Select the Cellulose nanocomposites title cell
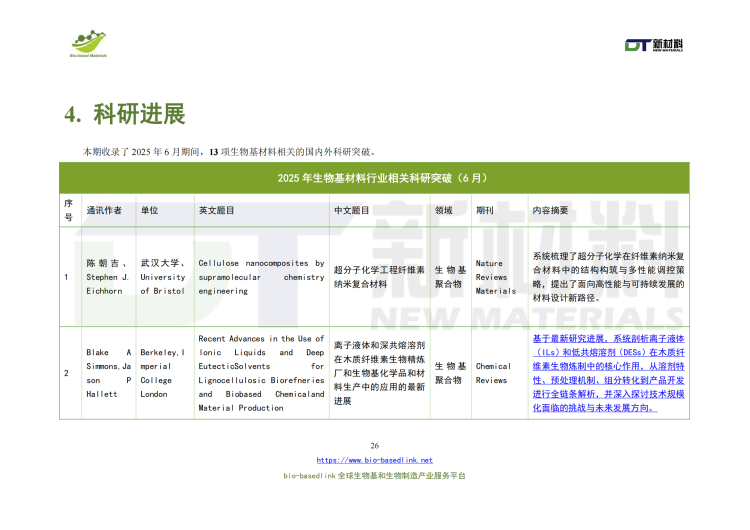Screen dimensions: 750x530 point(261,277)
